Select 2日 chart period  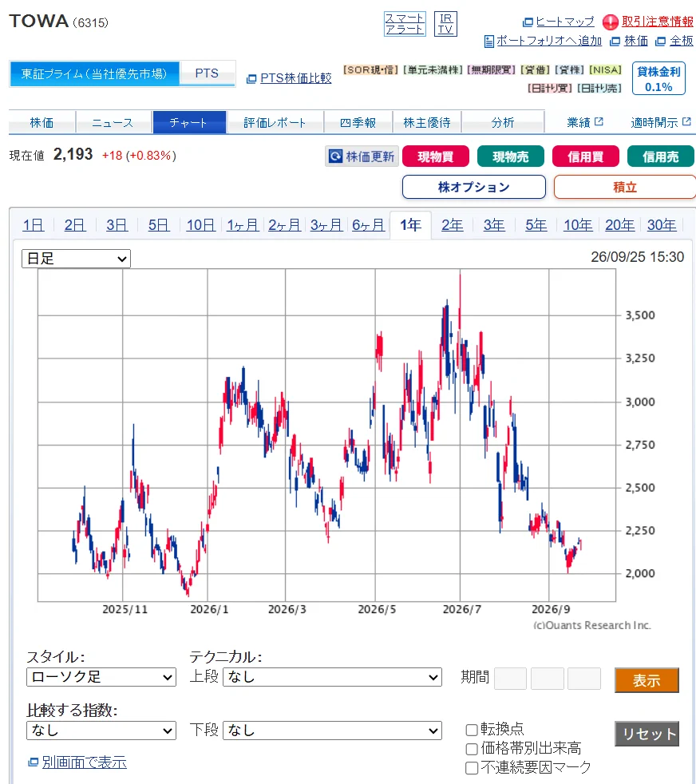pos(75,225)
